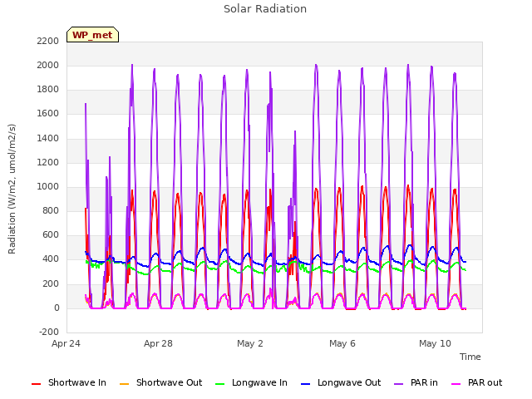The image size is (532, 399).
Task: Toggle Shortwave Out legend entry
Action: pyautogui.click(x=160, y=382)
